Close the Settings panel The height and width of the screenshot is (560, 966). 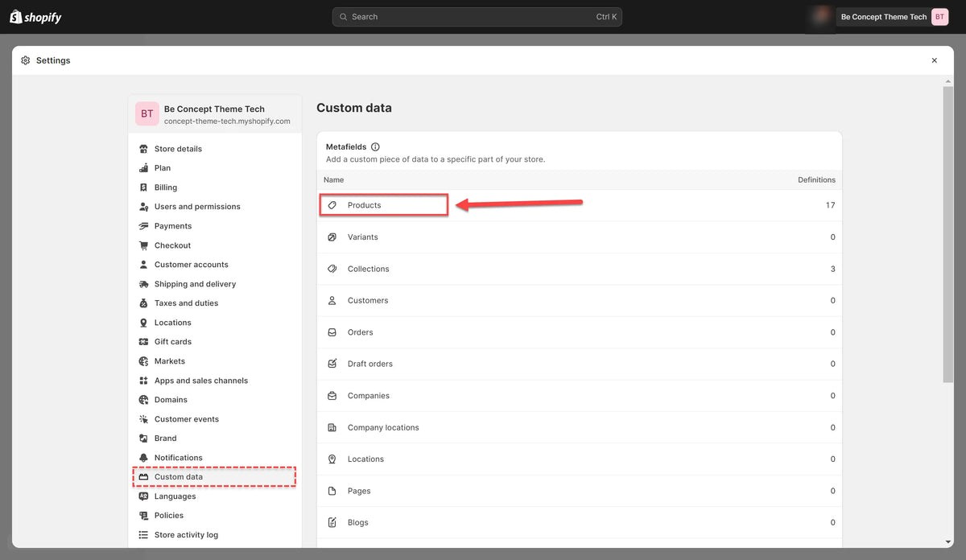click(935, 60)
